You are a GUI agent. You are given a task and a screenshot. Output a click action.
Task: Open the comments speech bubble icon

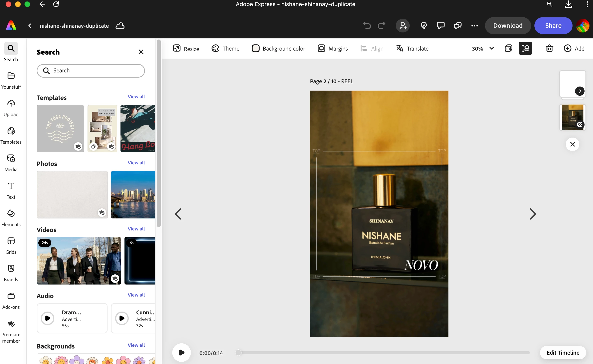(441, 26)
